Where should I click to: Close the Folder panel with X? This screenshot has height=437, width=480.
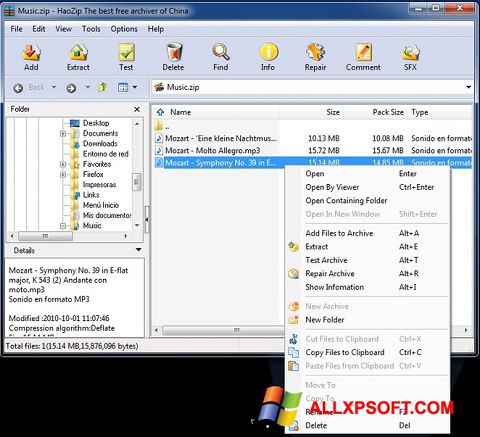[137, 109]
